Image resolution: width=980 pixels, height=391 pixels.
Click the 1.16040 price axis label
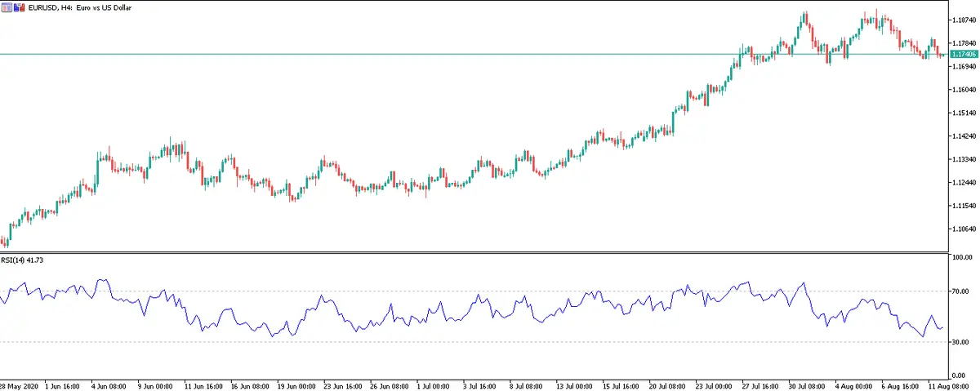tap(964, 89)
